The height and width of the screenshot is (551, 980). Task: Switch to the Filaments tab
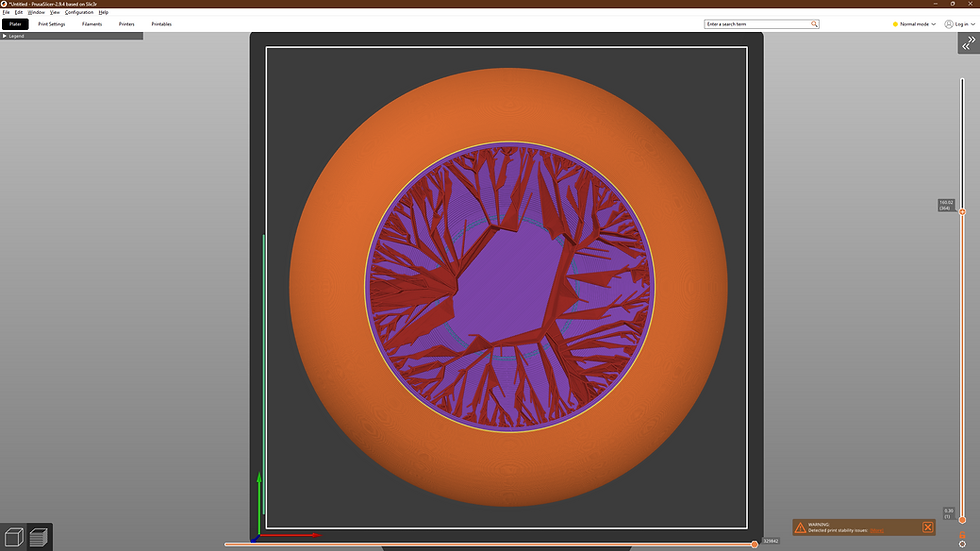coord(92,24)
